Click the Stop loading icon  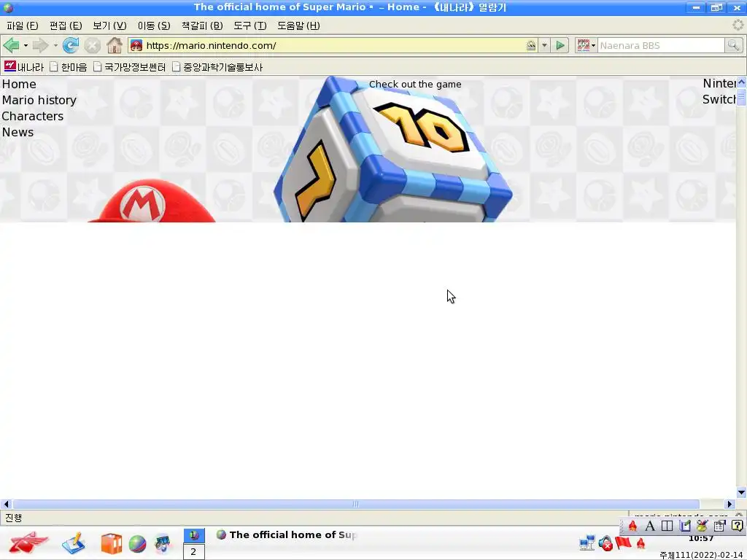(x=93, y=46)
